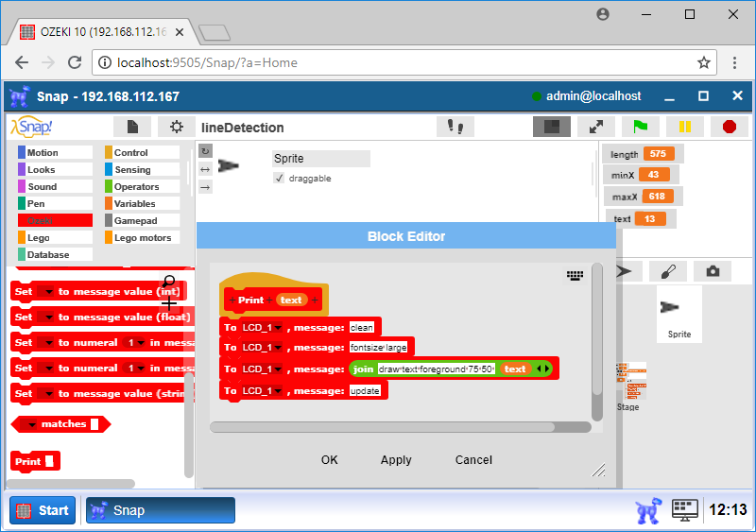Click plus after text parameter in Print prototype

tap(315, 300)
